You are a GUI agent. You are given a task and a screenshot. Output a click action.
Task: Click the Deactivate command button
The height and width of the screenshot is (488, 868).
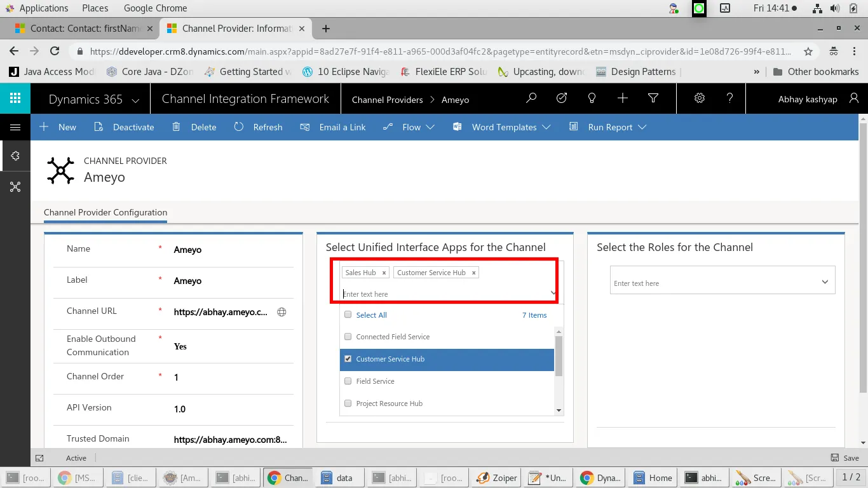[124, 127]
